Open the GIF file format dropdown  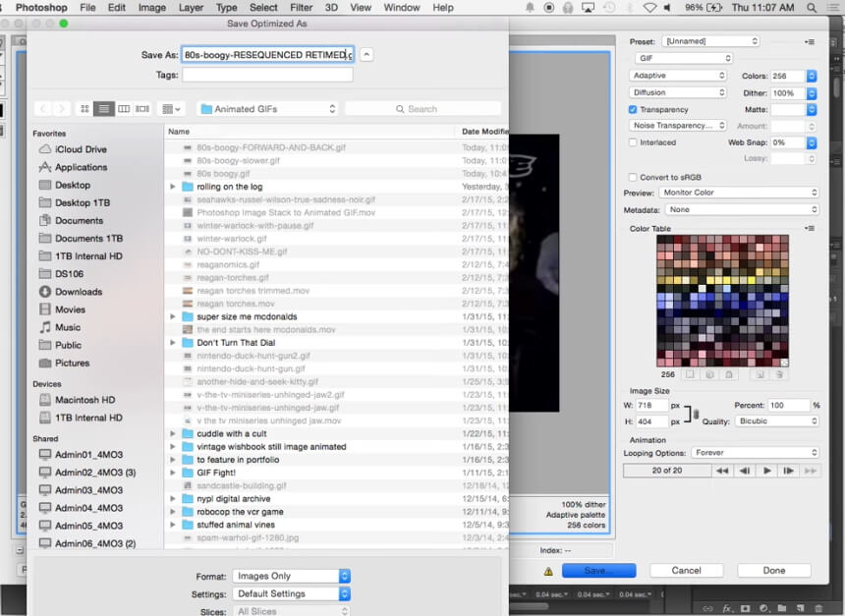point(684,58)
